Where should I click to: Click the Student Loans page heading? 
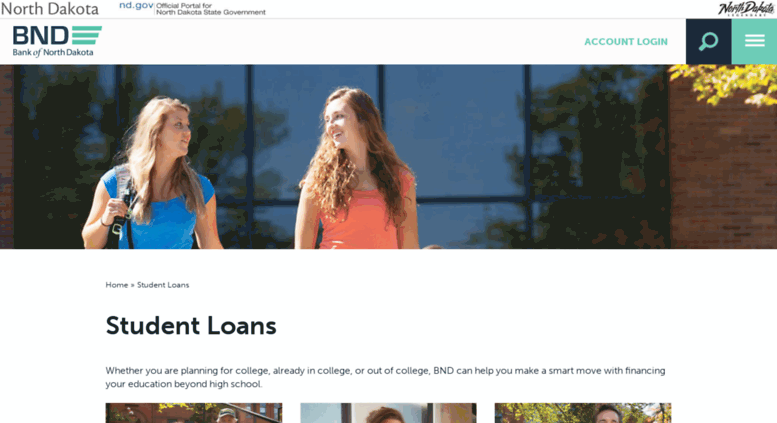tap(191, 326)
